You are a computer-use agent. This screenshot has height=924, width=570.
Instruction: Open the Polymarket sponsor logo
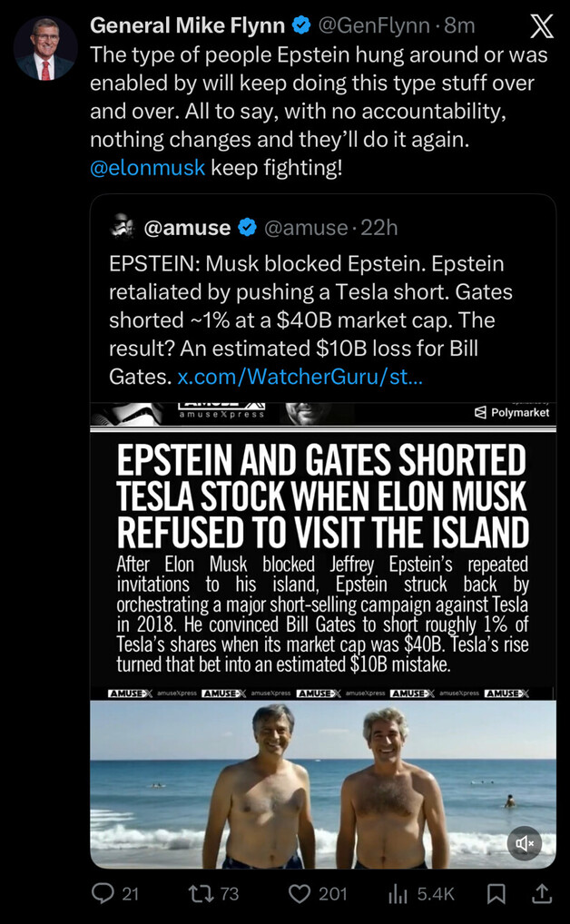point(512,412)
